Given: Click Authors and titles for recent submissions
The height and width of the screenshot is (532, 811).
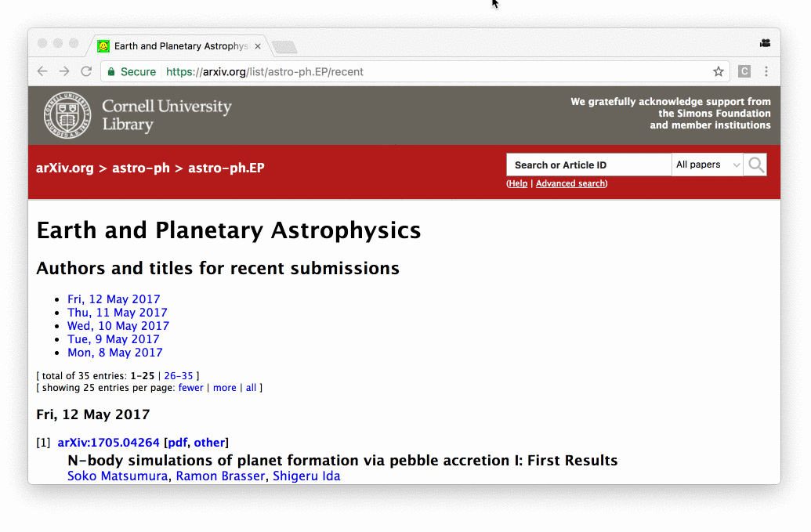Looking at the screenshot, I should point(218,268).
